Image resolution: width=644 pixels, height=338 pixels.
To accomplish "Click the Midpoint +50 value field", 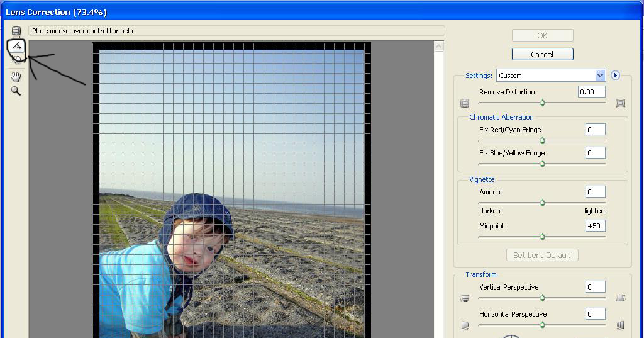I will (x=595, y=226).
